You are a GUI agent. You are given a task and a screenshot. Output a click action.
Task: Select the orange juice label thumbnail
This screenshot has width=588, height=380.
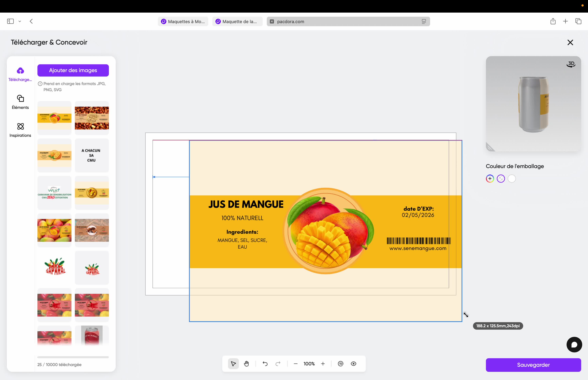pyautogui.click(x=54, y=155)
